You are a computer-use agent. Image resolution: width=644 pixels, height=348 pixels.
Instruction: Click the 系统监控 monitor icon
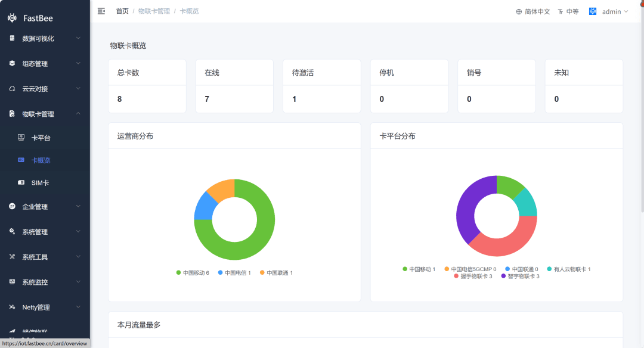tap(13, 282)
